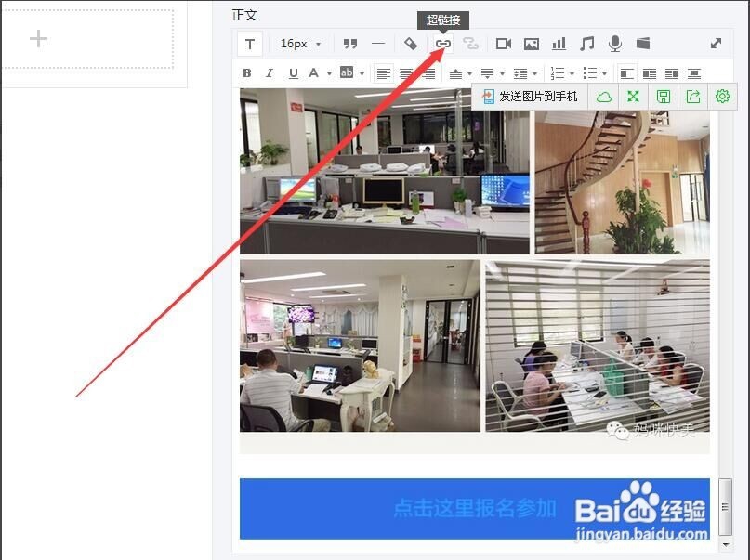Open the insert image tool

click(532, 43)
